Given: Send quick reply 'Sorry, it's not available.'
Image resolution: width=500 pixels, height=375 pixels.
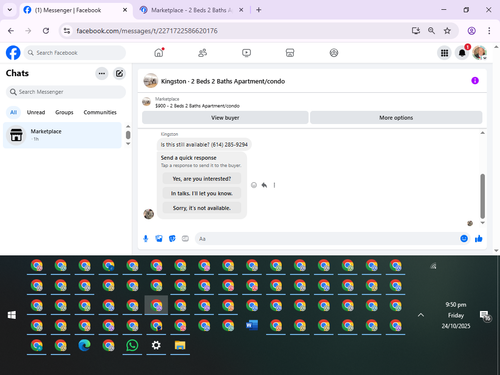Looking at the screenshot, I should point(202,208).
